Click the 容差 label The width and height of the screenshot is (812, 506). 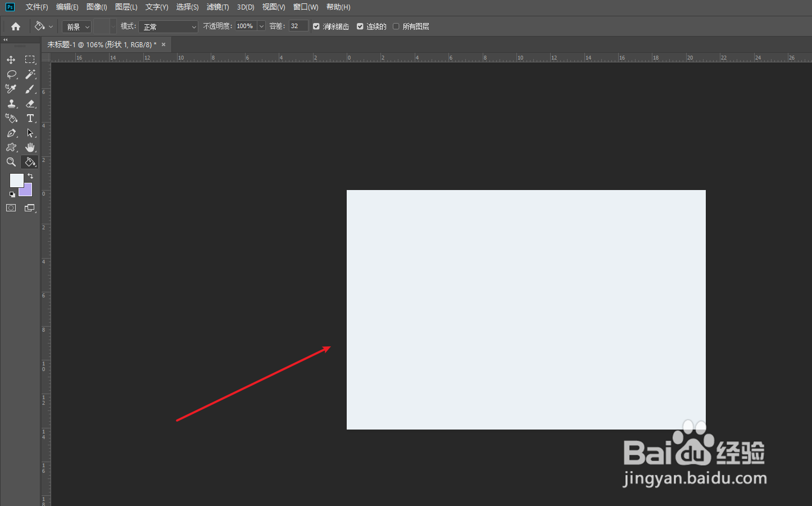(277, 26)
